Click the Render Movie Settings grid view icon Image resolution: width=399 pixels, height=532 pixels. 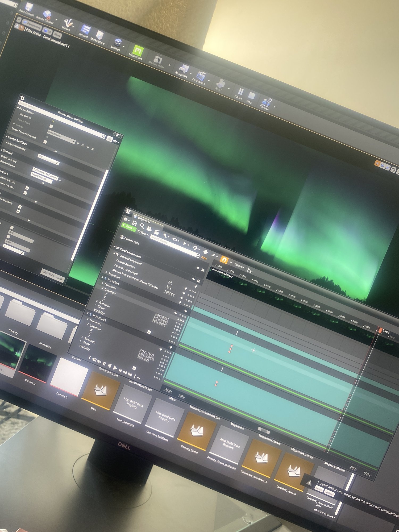click(x=109, y=139)
